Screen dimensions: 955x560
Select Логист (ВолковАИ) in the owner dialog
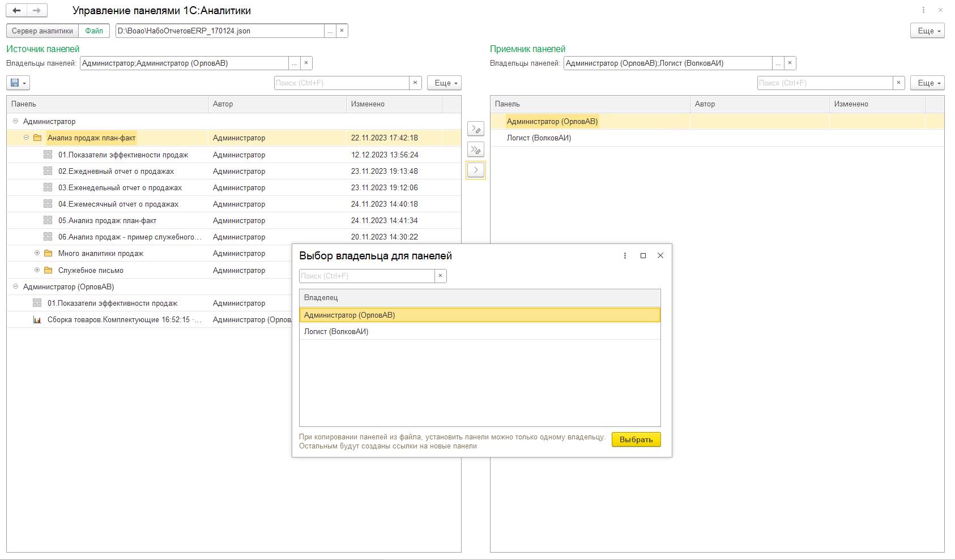[x=336, y=332]
